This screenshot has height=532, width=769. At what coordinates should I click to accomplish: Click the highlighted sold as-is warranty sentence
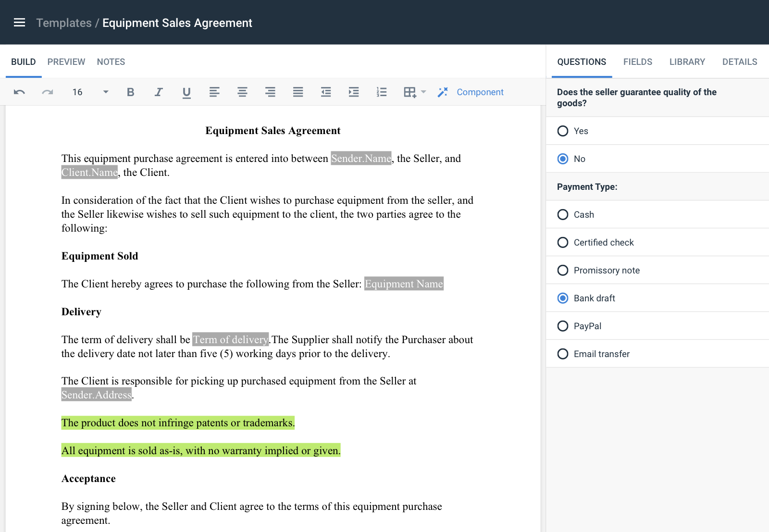(x=201, y=450)
